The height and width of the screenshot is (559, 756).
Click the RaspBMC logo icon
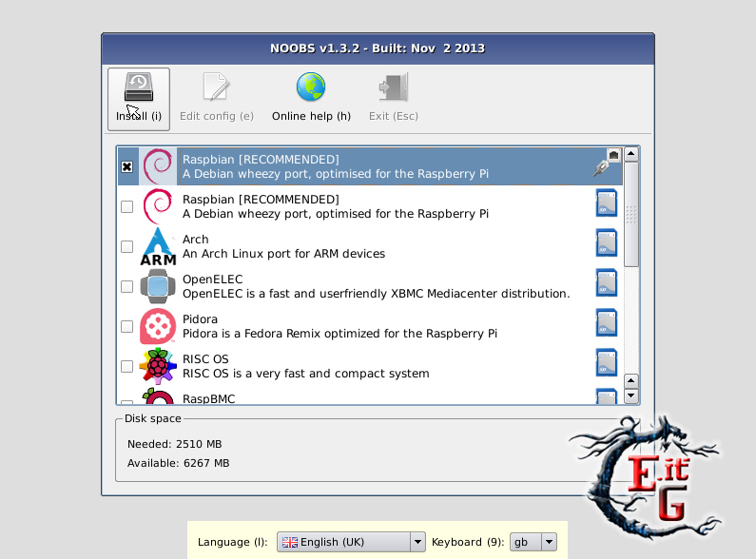(158, 396)
